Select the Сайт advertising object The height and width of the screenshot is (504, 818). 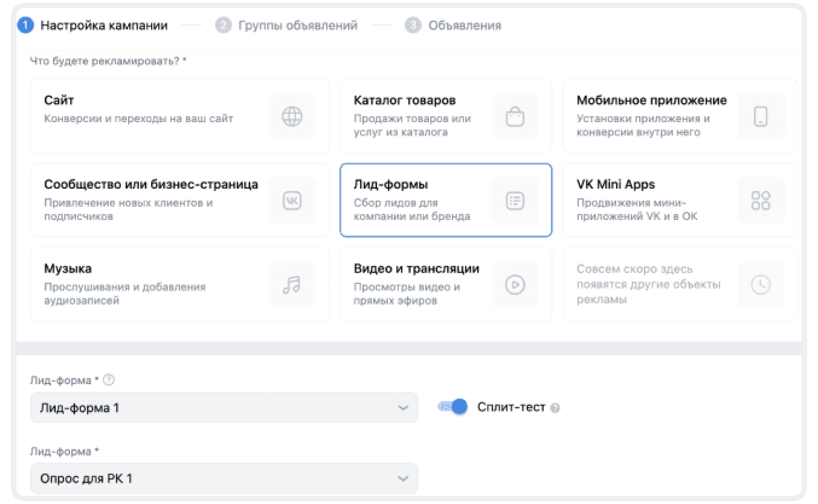[x=180, y=116]
